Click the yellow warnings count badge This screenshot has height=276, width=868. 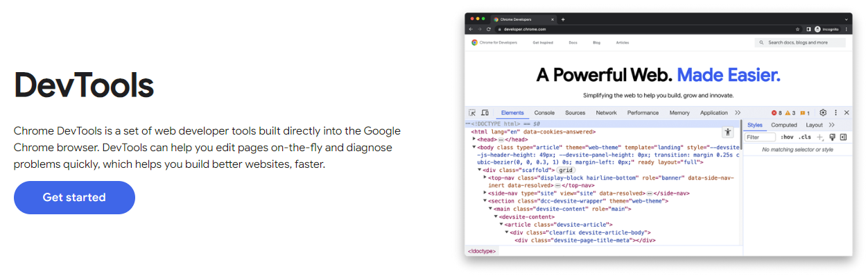(x=790, y=113)
